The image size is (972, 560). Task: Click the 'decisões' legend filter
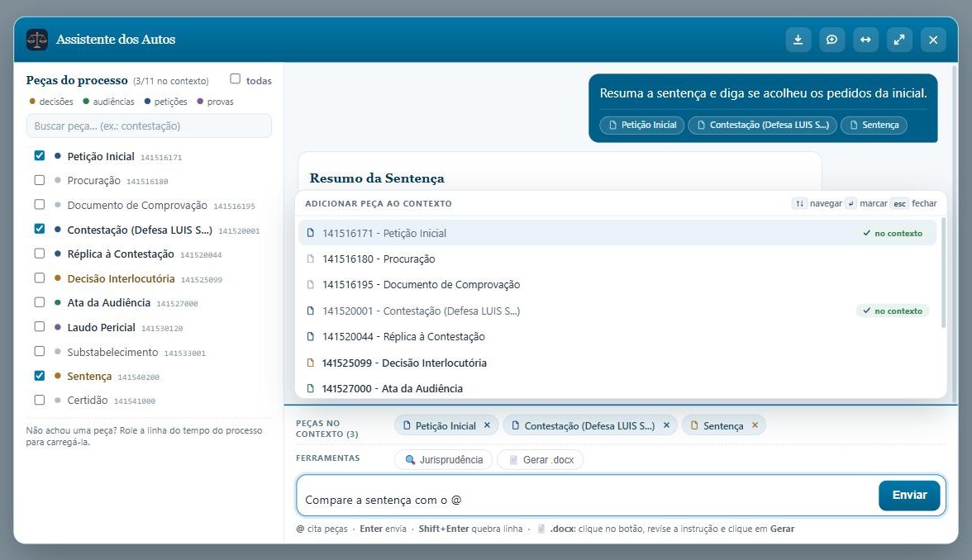(x=51, y=102)
